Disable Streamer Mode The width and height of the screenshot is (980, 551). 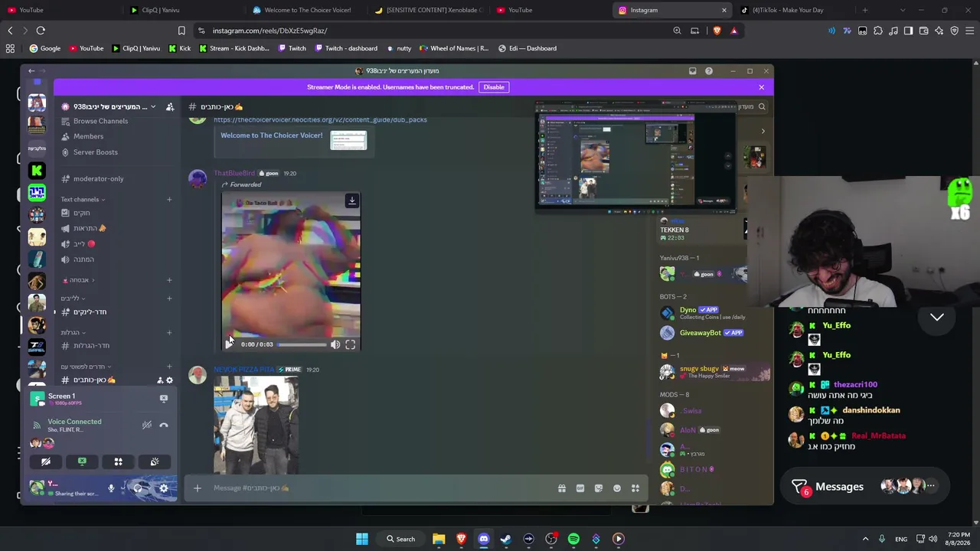[494, 87]
